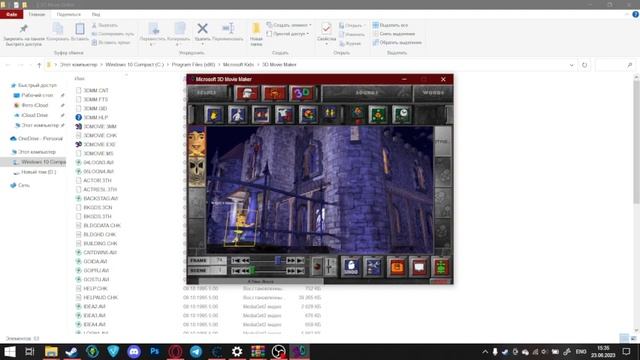The width and height of the screenshot is (640, 360).
Task: Select the red arrows rotate tool icon
Action: pyautogui.click(x=261, y=115)
